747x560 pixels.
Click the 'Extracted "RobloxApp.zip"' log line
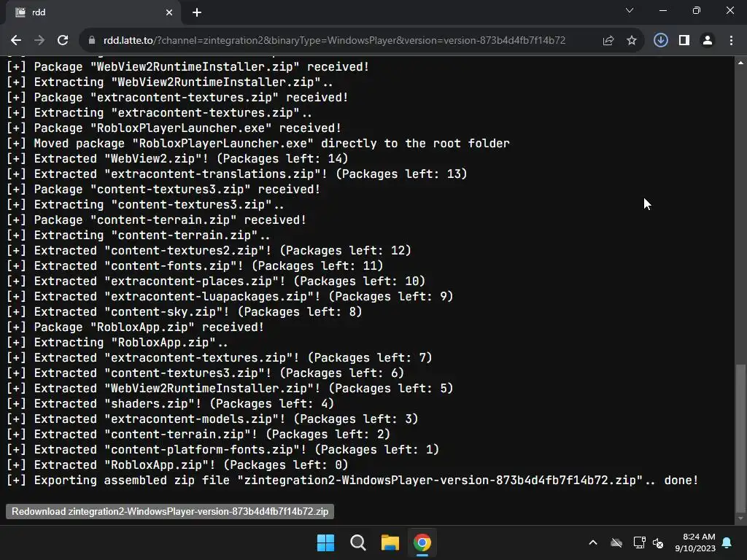pos(177,464)
